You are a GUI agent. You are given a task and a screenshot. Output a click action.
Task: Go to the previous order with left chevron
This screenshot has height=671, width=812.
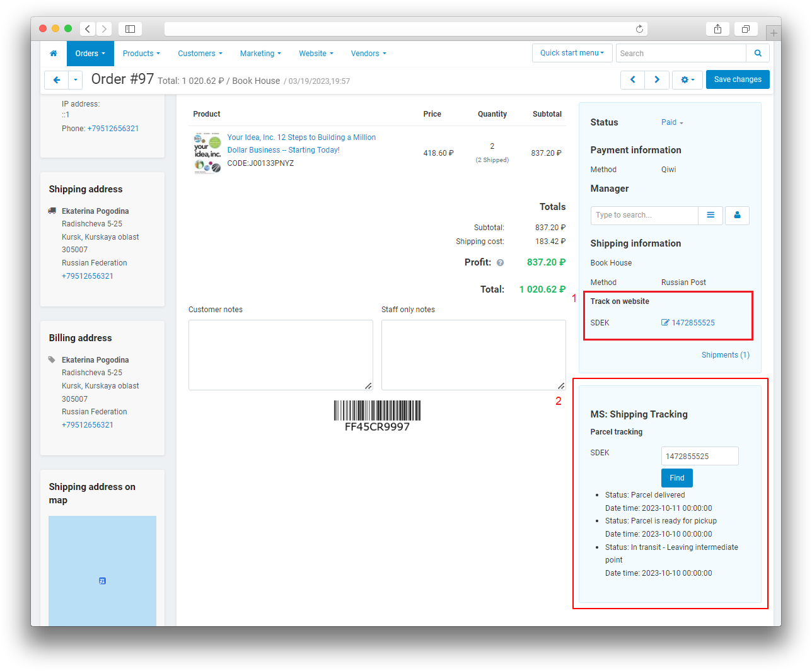(x=632, y=79)
